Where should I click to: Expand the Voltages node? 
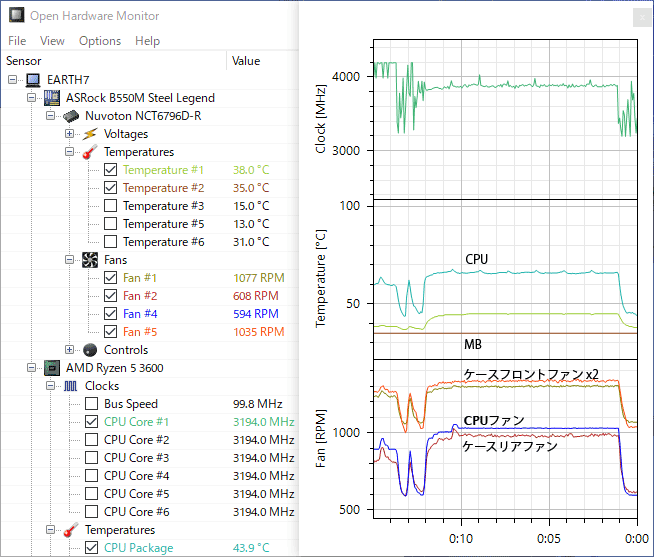tap(69, 134)
